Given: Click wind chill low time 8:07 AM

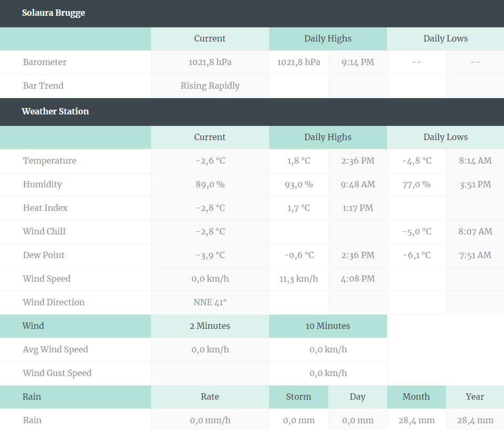Looking at the screenshot, I should click(x=475, y=231).
